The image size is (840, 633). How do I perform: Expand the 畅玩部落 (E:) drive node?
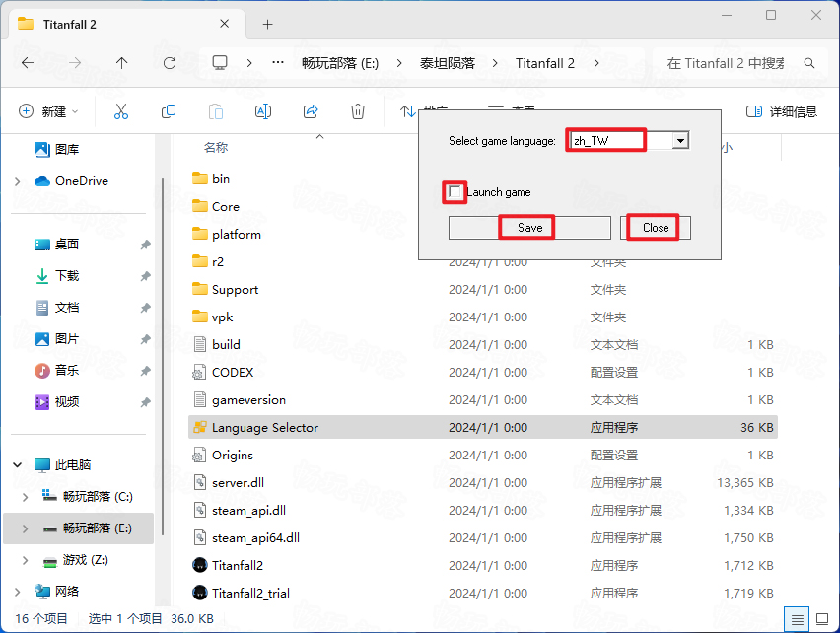point(26,528)
